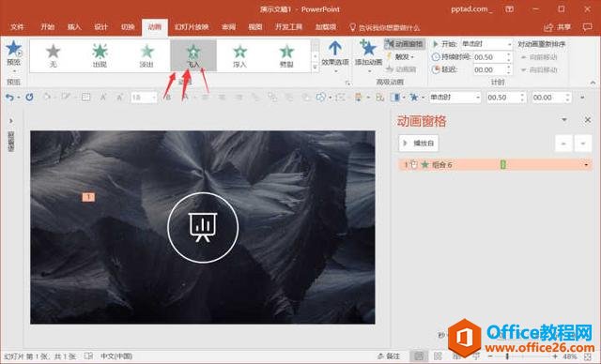The width and height of the screenshot is (601, 364).
Task: Click the language 中文(中国) status entry
Action: coord(116,356)
